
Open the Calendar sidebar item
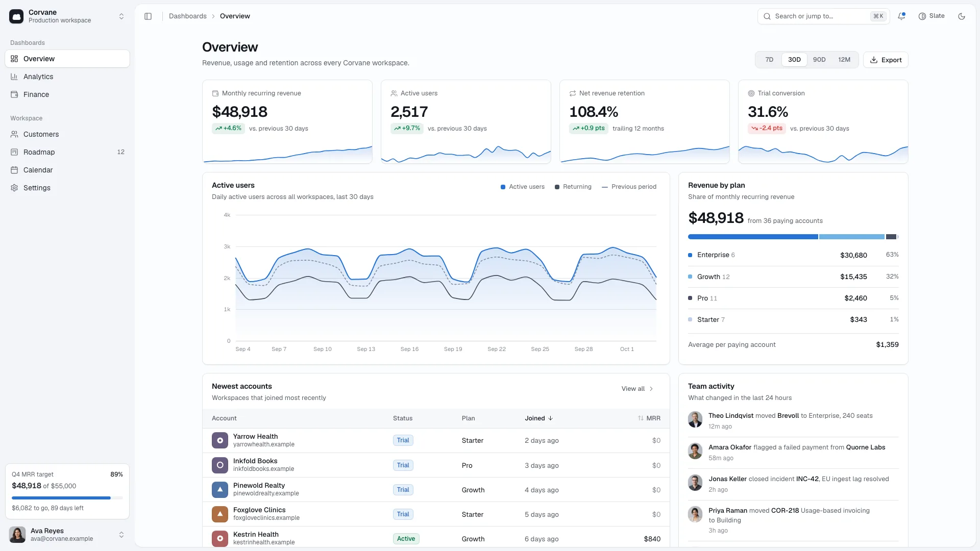click(x=67, y=170)
